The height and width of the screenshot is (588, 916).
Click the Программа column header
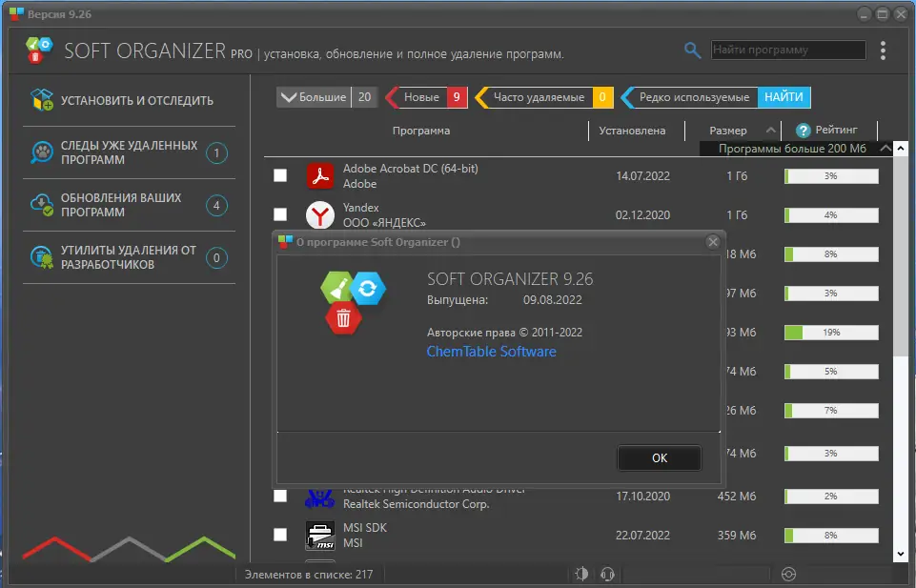coord(421,131)
